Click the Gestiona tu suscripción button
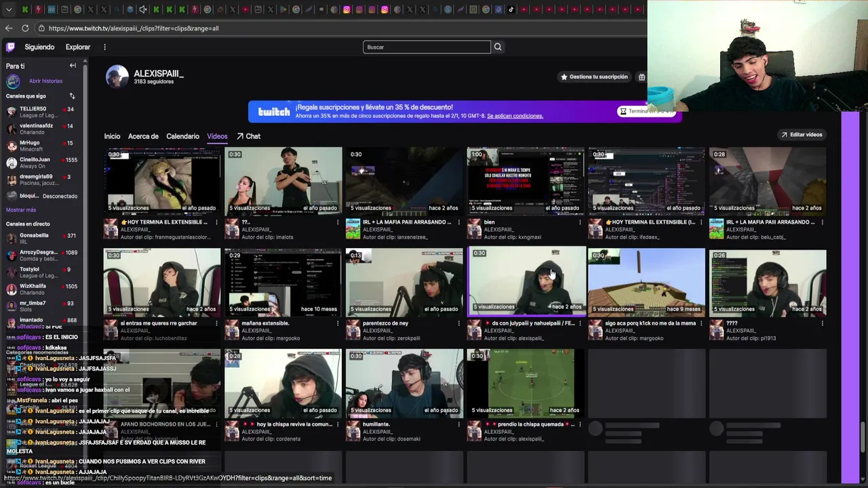Image resolution: width=868 pixels, height=488 pixels. 594,77
